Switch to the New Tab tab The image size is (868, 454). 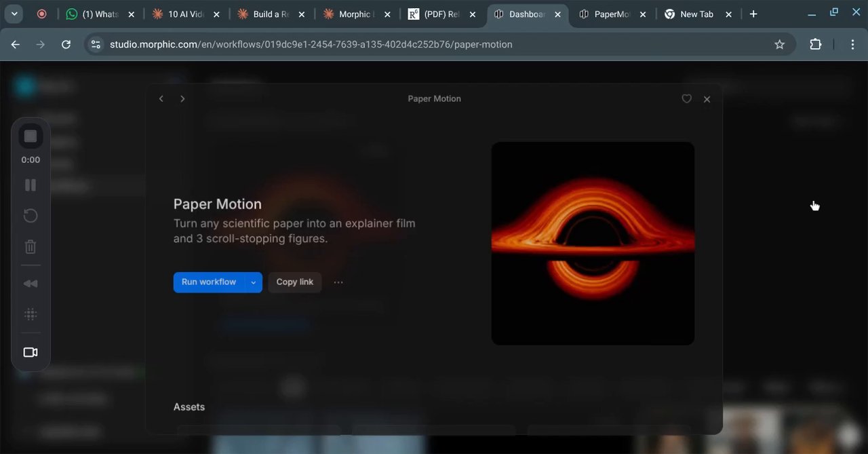tap(696, 14)
